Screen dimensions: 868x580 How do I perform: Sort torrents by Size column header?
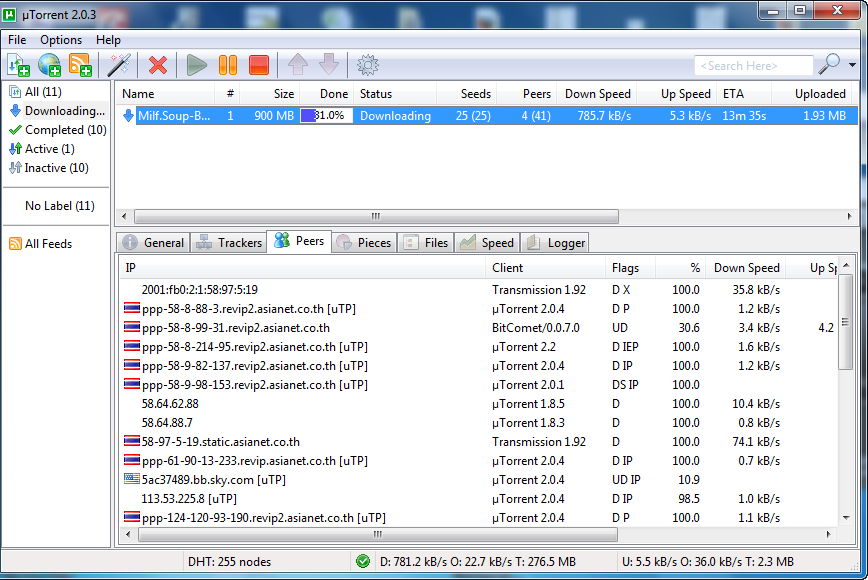(x=271, y=94)
